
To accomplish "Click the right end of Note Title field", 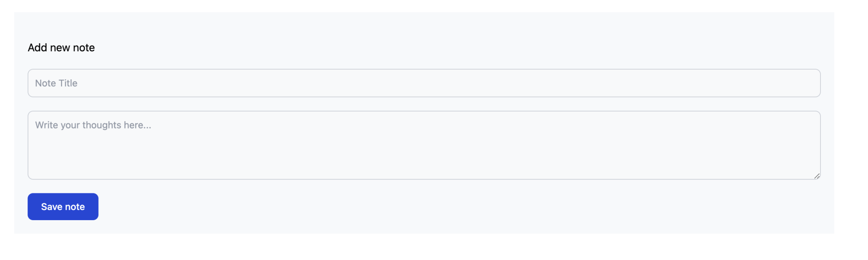I will 805,83.
